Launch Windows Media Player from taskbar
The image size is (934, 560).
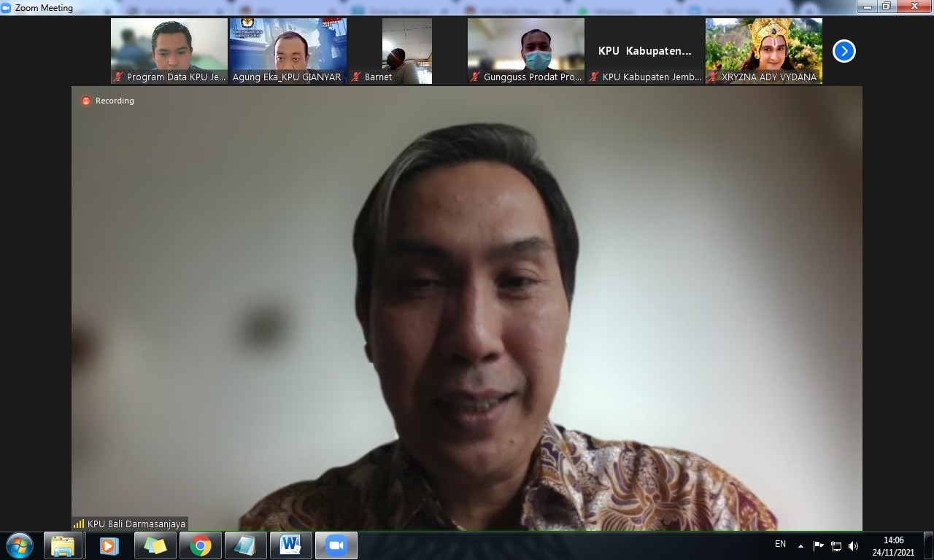109,545
